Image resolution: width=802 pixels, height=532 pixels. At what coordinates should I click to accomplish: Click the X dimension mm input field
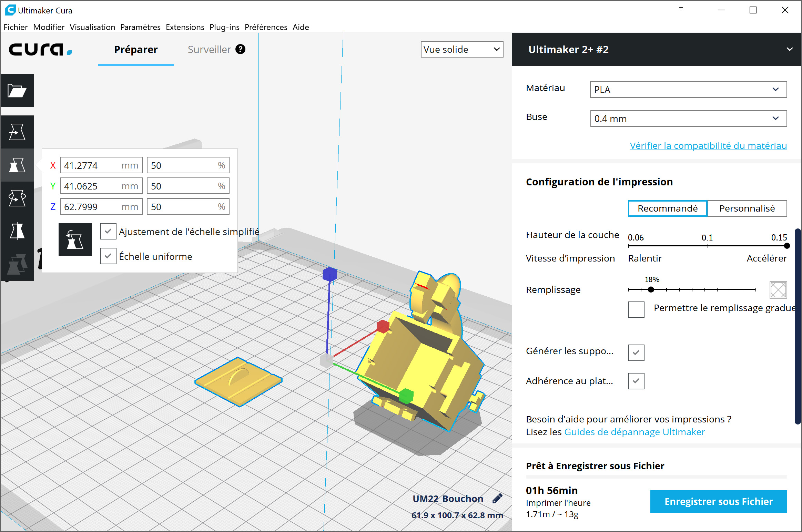[101, 165]
